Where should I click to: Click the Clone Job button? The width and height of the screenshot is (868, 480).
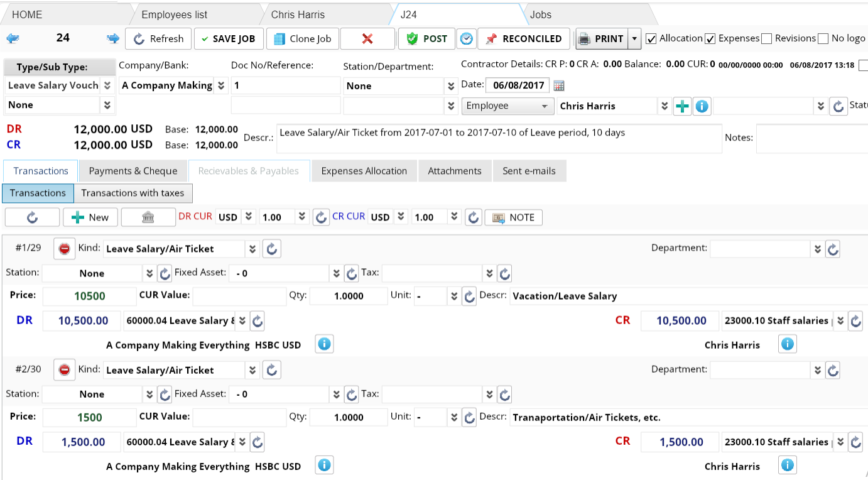[x=303, y=39]
